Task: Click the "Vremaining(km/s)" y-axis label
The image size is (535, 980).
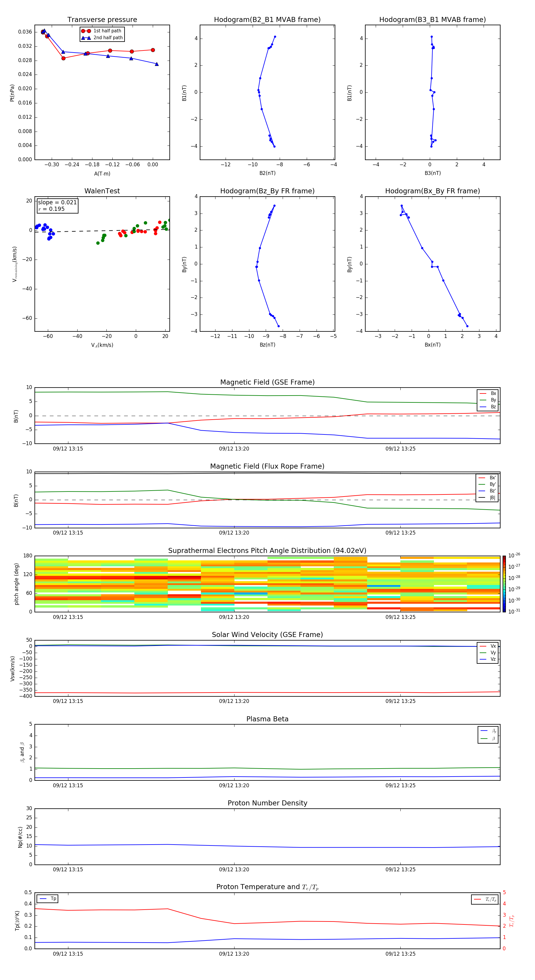Action: pyautogui.click(x=15, y=264)
